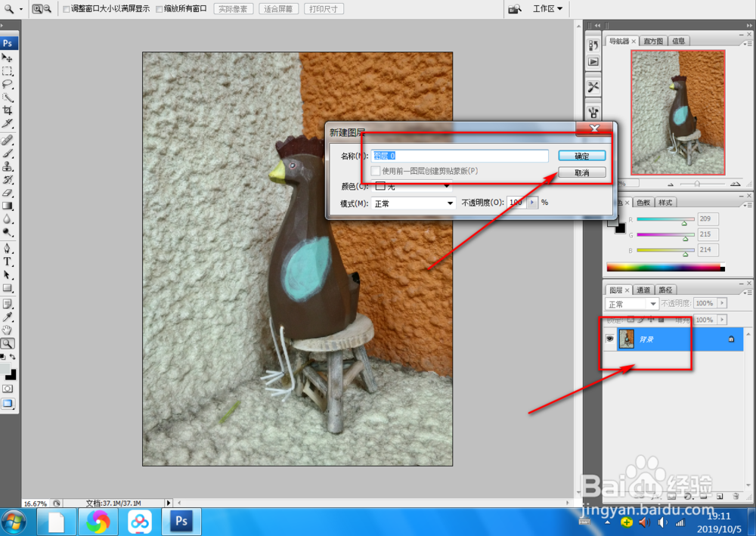Switch to the 直方图 histogram tab

[x=653, y=41]
